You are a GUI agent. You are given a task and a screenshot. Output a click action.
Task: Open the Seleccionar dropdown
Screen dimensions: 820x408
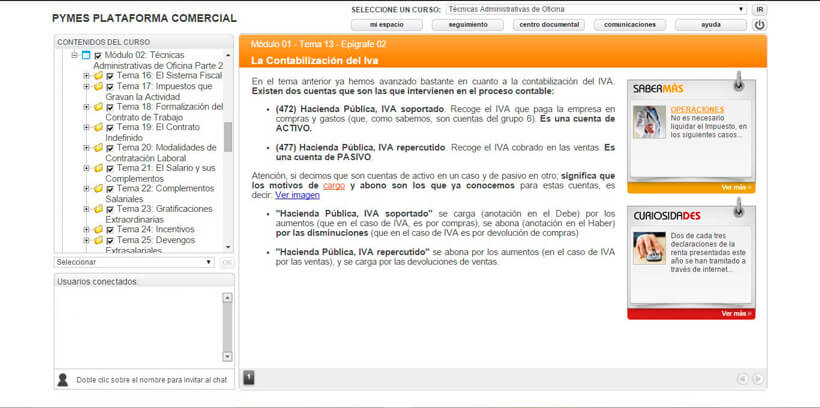click(x=134, y=262)
